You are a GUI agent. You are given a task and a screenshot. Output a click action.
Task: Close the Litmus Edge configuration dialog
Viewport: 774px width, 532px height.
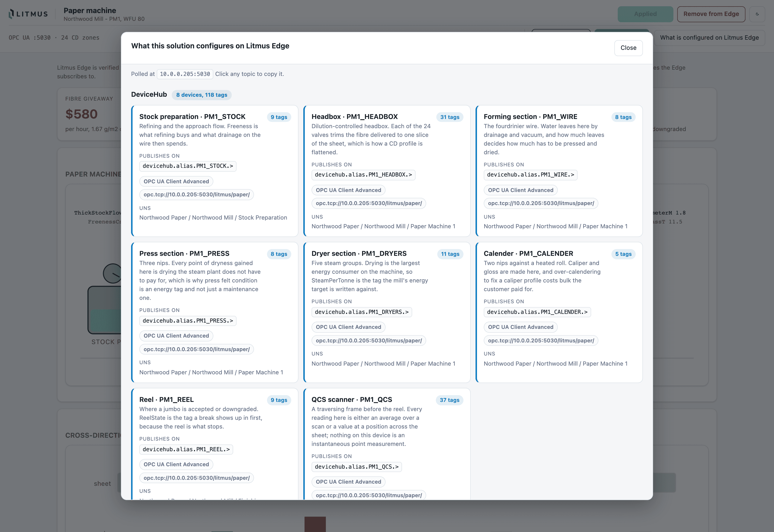coord(628,48)
